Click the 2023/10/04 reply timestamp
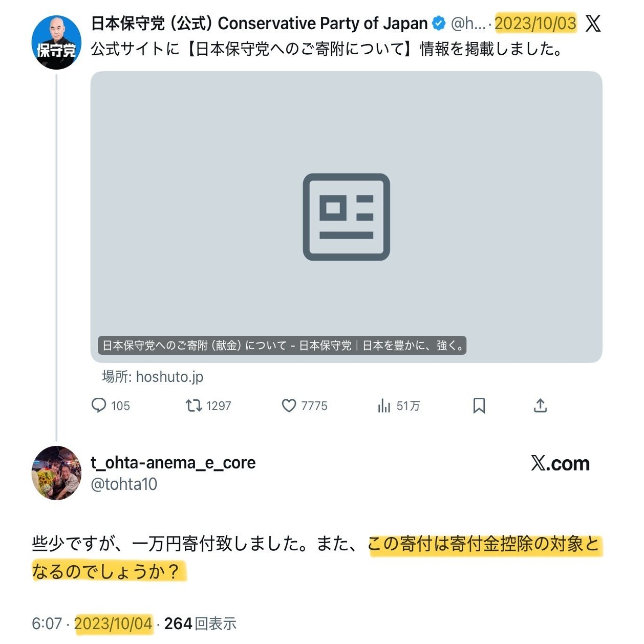This screenshot has height=644, width=644. [x=113, y=624]
